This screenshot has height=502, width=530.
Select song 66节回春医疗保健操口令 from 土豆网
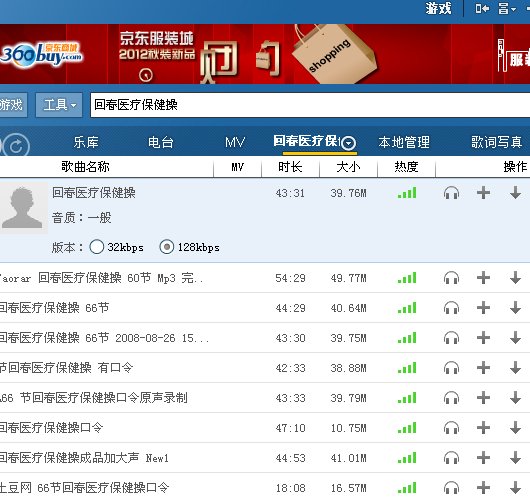(x=85, y=487)
